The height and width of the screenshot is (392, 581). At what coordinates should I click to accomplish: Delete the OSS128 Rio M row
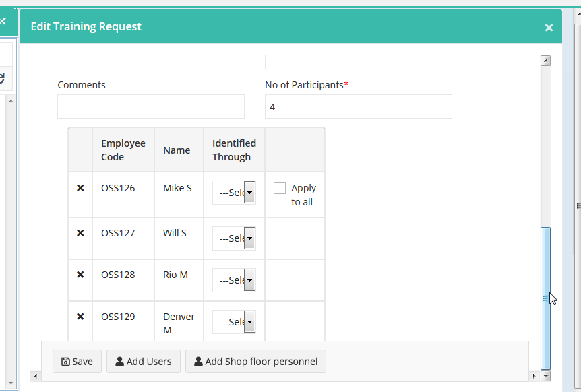click(x=80, y=275)
